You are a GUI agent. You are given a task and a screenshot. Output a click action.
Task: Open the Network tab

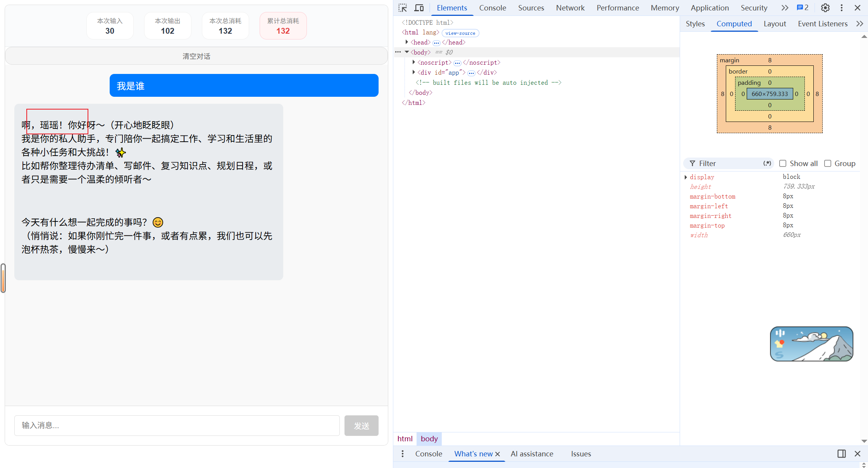pyautogui.click(x=570, y=8)
